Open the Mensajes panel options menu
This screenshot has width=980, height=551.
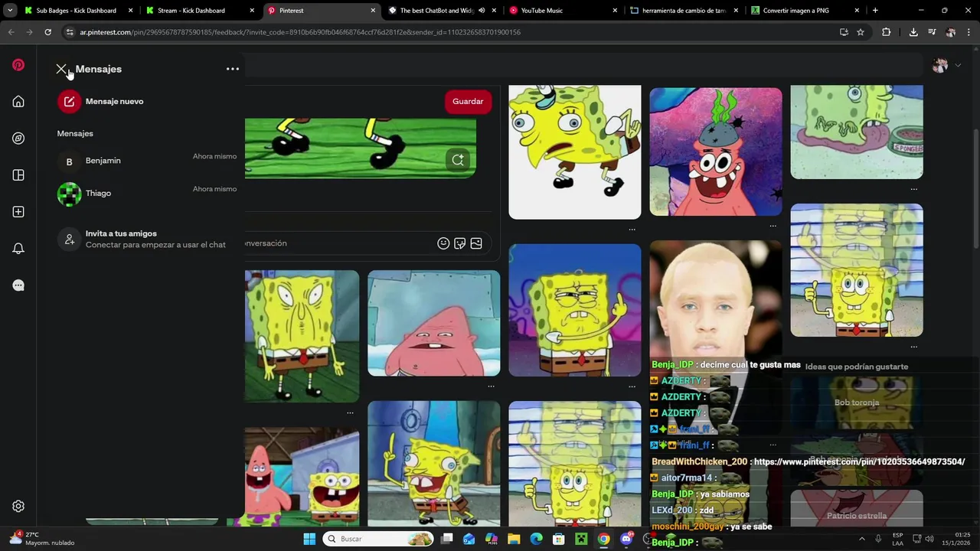tap(233, 69)
